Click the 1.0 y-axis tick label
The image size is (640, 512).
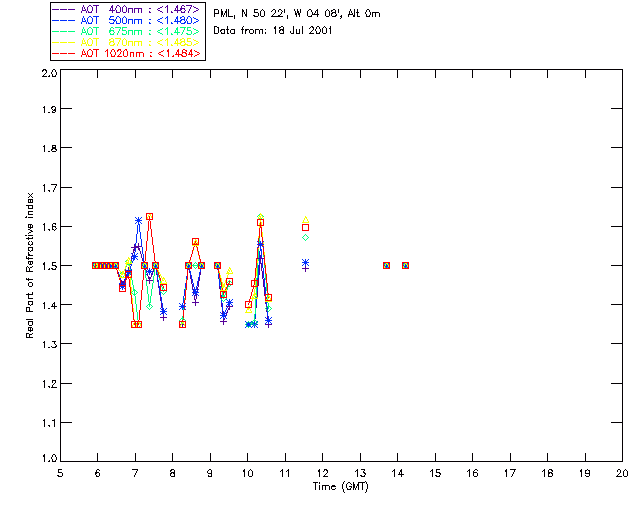pos(49,458)
